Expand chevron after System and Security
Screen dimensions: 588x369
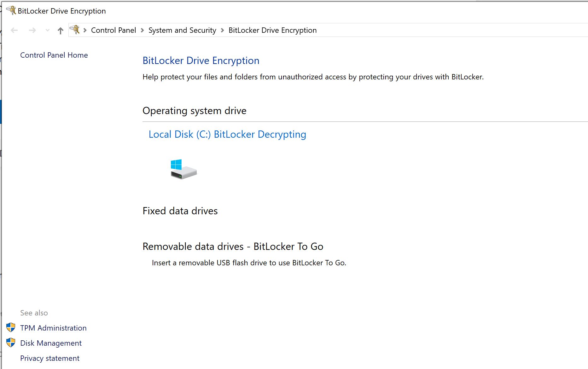[222, 30]
